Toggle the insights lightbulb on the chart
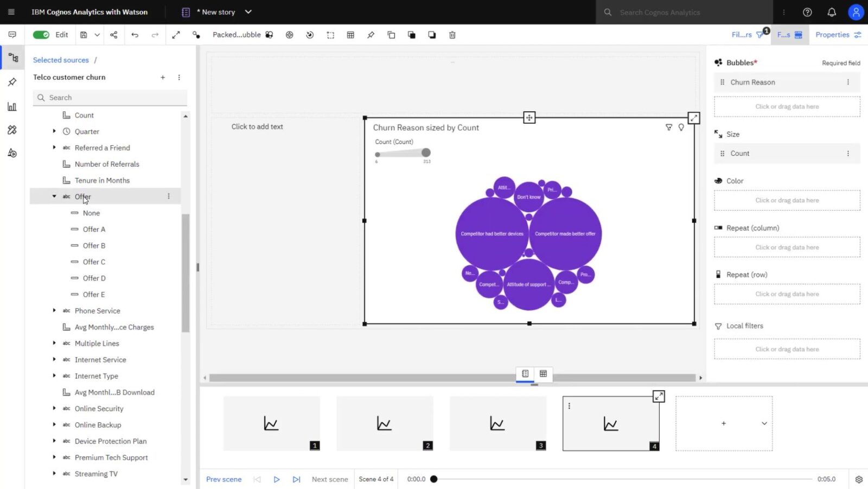868x489 pixels. (681, 127)
